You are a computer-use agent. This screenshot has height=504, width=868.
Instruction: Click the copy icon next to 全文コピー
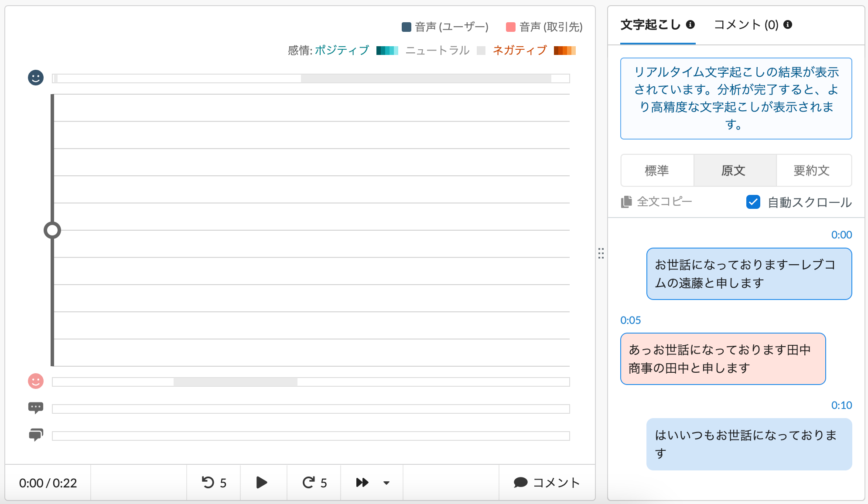point(626,201)
